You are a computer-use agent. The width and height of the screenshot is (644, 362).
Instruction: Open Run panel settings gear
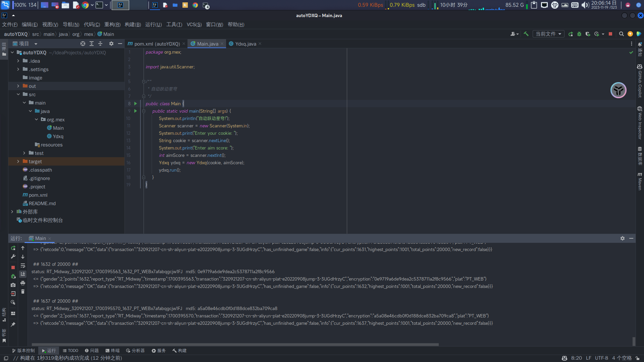coord(623,238)
